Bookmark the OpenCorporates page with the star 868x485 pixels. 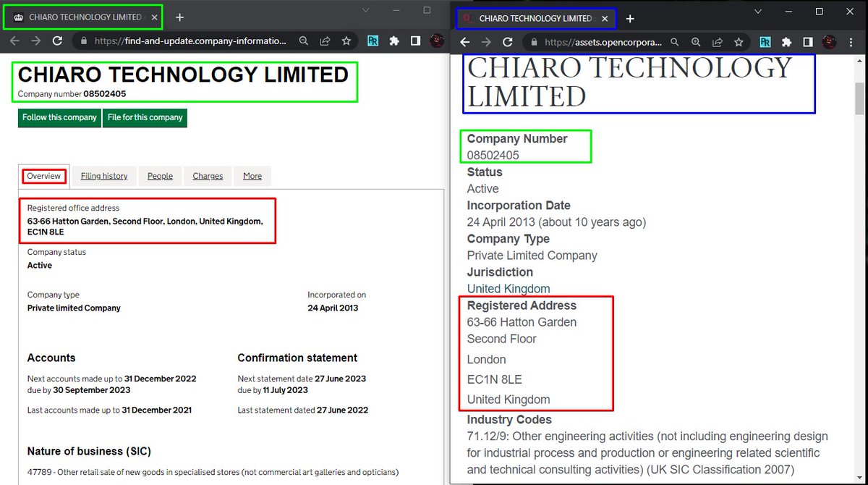click(739, 43)
